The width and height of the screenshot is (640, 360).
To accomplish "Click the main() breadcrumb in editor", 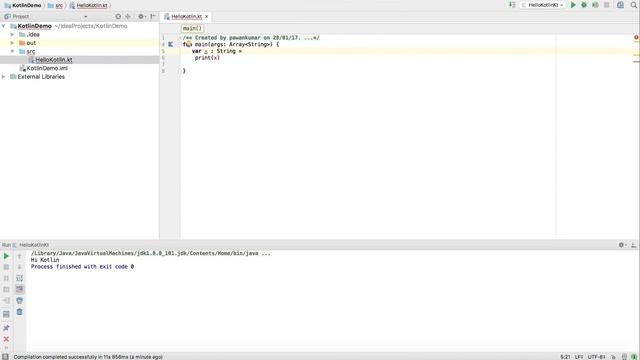I will (192, 28).
